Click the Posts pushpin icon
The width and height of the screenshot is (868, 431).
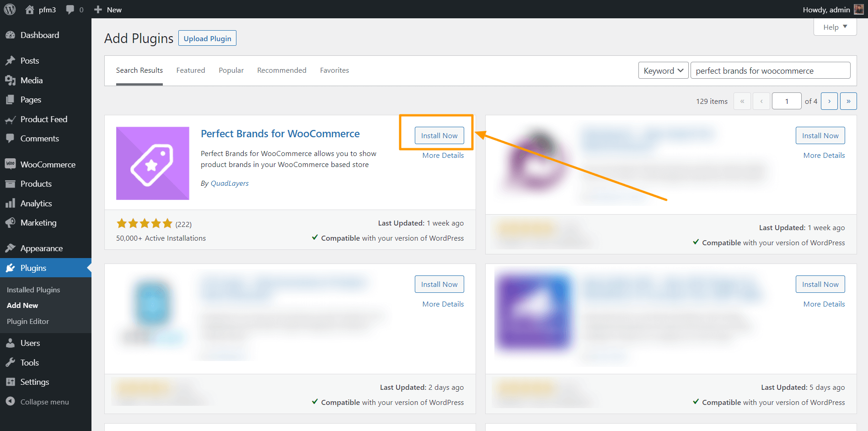10,61
